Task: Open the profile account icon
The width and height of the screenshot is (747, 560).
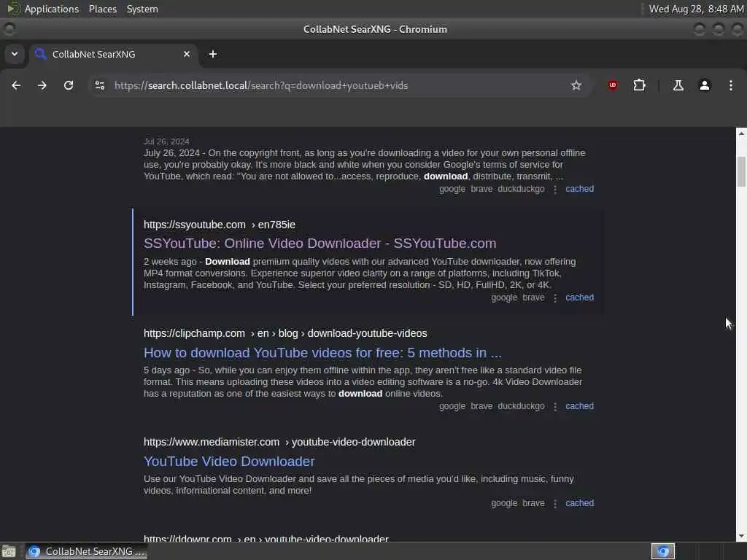Action: coord(704,85)
